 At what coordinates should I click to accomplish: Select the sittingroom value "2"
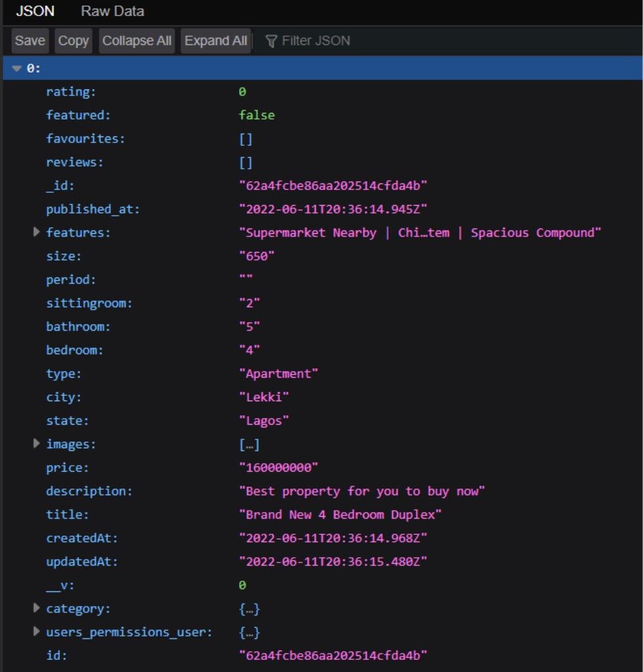249,304
